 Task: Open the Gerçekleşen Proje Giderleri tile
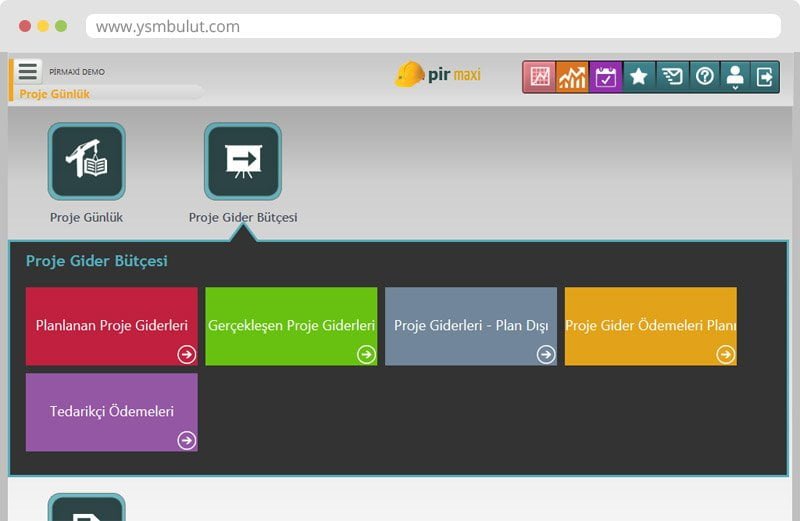tap(291, 326)
